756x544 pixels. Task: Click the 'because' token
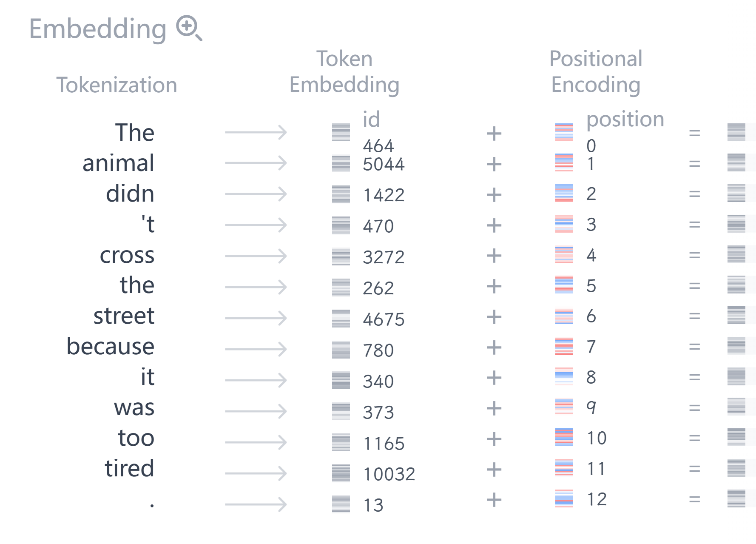pos(111,346)
